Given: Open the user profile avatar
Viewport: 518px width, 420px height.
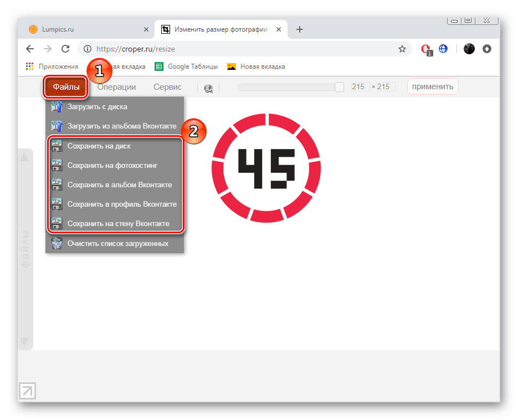Looking at the screenshot, I should coord(469,49).
